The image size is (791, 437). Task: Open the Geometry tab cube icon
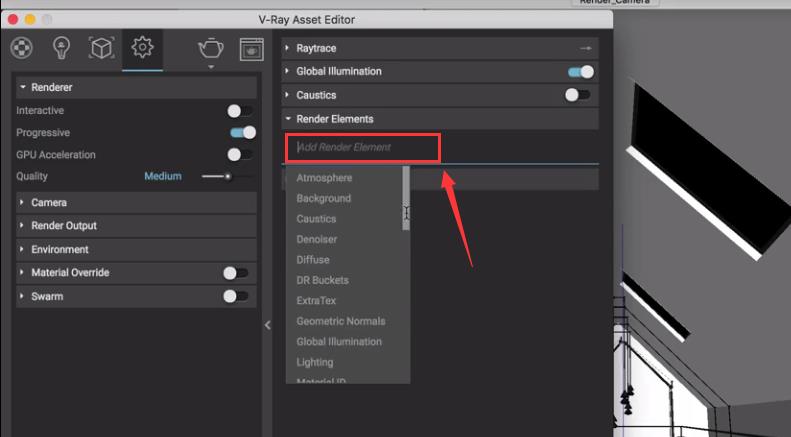click(x=101, y=48)
